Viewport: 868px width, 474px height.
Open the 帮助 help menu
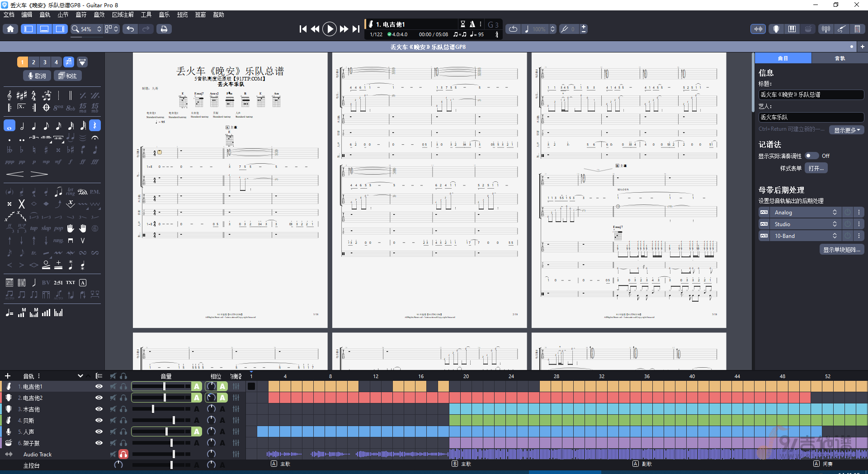click(x=218, y=14)
